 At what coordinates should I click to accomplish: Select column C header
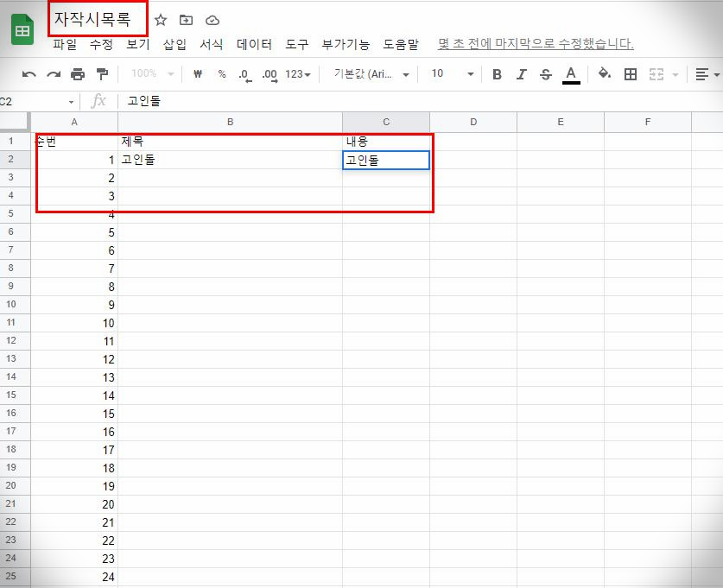click(386, 122)
